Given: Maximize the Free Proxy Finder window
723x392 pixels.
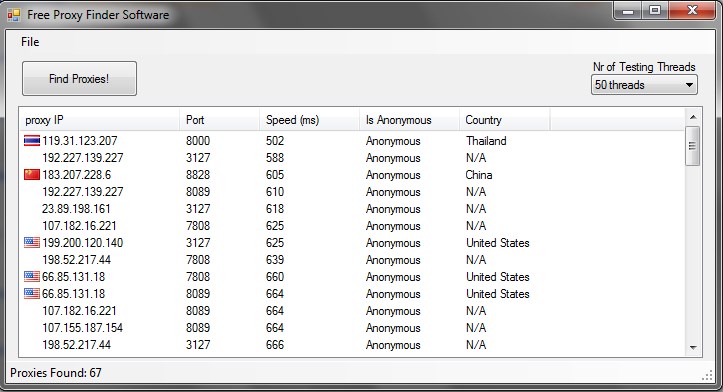Looking at the screenshot, I should (655, 11).
